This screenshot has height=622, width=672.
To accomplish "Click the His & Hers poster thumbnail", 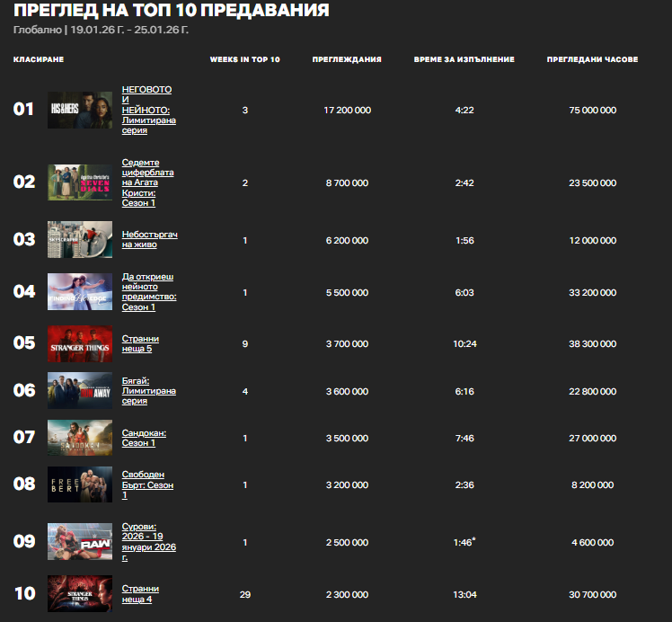I will point(80,110).
